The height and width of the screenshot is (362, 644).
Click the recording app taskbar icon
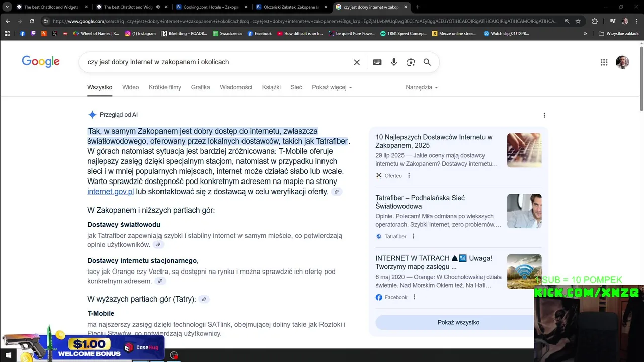click(174, 355)
